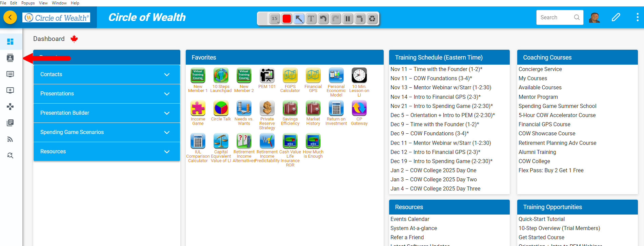Click the yellow back arrow button

click(10, 17)
